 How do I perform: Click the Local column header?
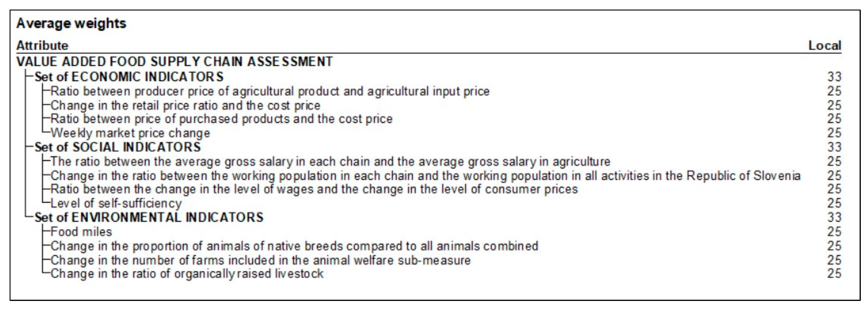pos(825,46)
